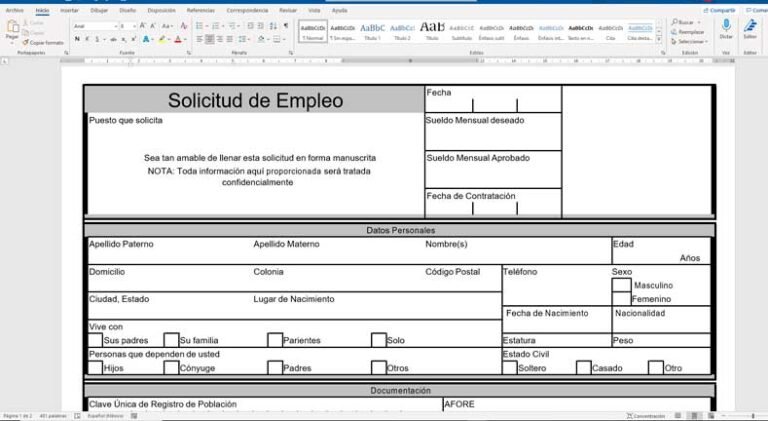768x421 pixels.
Task: Decrease font size with the smaller A
Action: click(153, 26)
